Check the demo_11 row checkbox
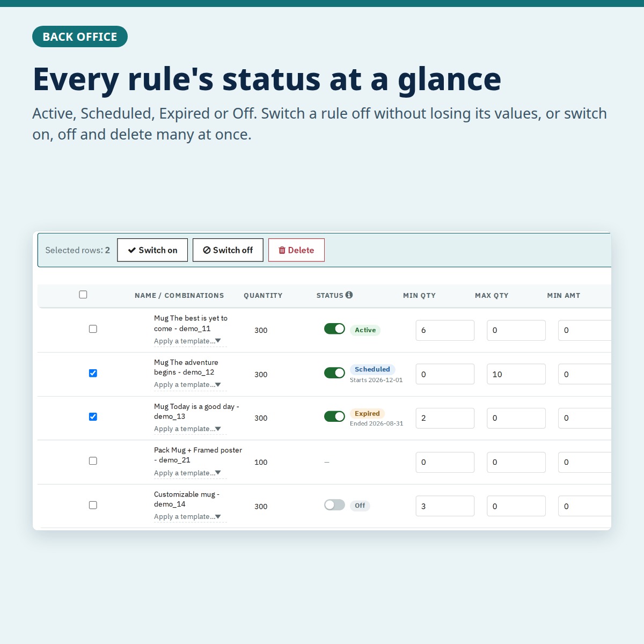Screen dimensions: 644x644 (x=93, y=329)
